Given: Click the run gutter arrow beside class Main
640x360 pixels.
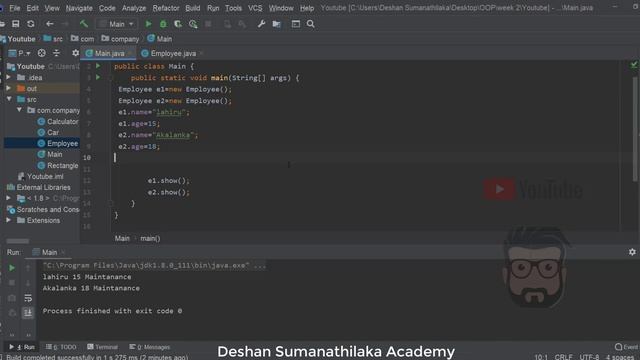Looking at the screenshot, I should (98, 66).
